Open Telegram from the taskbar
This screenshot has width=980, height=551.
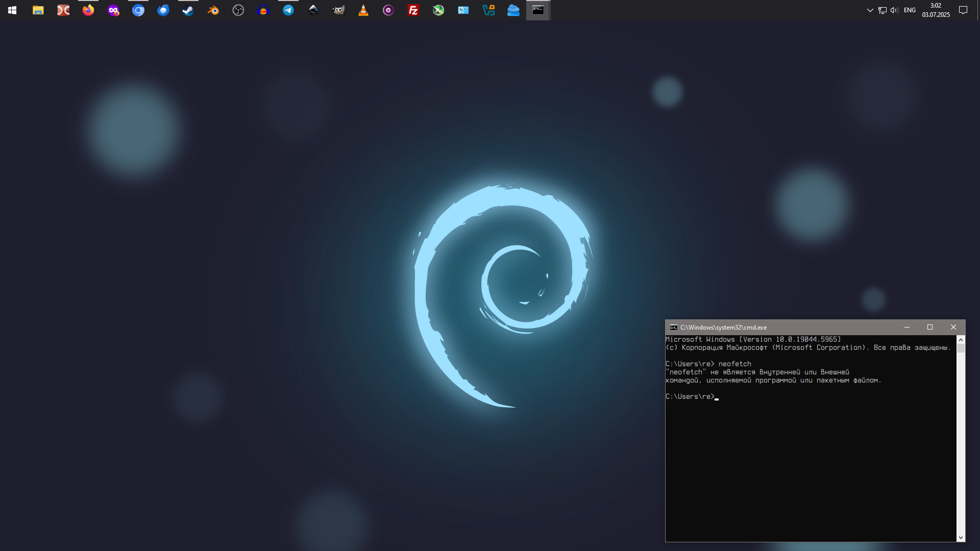coord(288,10)
